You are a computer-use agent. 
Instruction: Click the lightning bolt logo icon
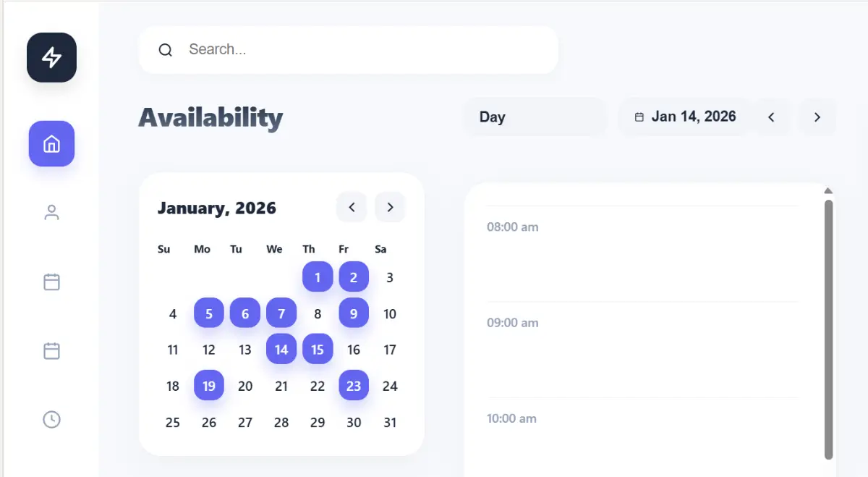(51, 57)
